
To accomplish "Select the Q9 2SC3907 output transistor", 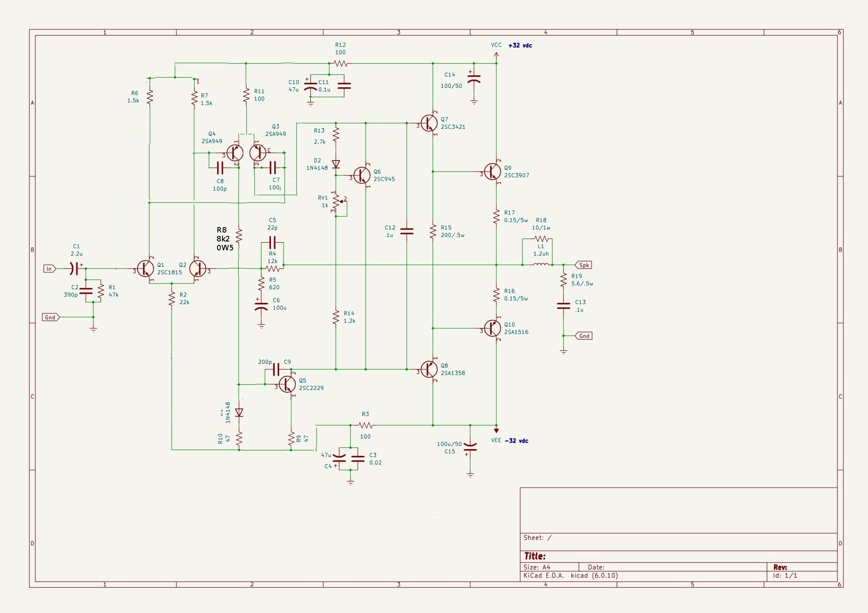I will [492, 171].
